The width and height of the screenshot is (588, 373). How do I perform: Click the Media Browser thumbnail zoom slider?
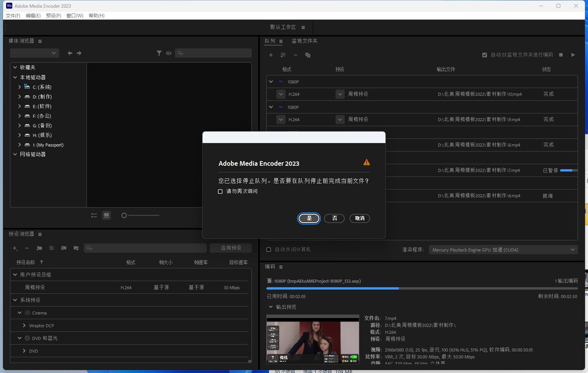click(x=140, y=215)
